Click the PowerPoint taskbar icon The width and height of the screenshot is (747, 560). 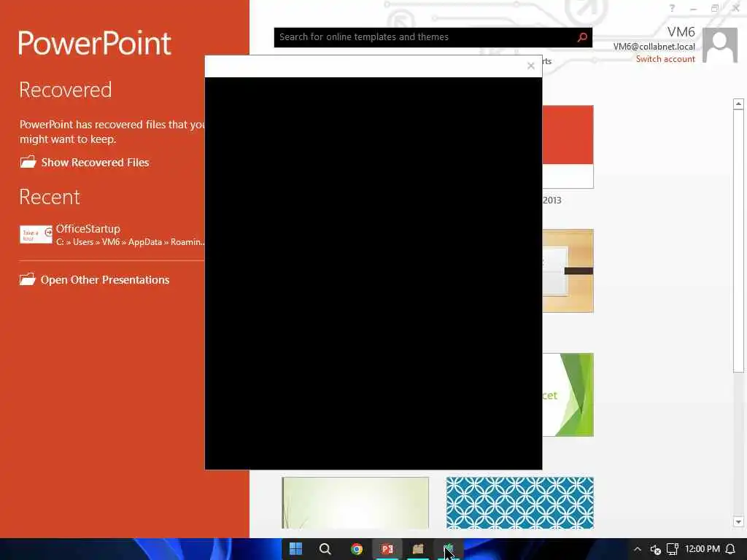click(x=387, y=549)
